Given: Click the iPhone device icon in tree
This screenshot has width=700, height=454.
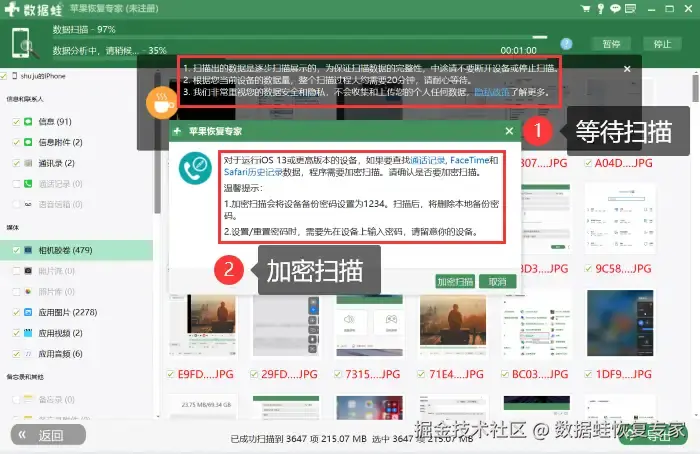Looking at the screenshot, I should click(15, 76).
